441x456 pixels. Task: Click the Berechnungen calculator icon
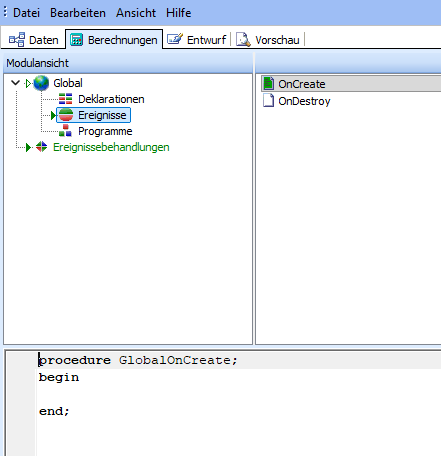(77, 40)
